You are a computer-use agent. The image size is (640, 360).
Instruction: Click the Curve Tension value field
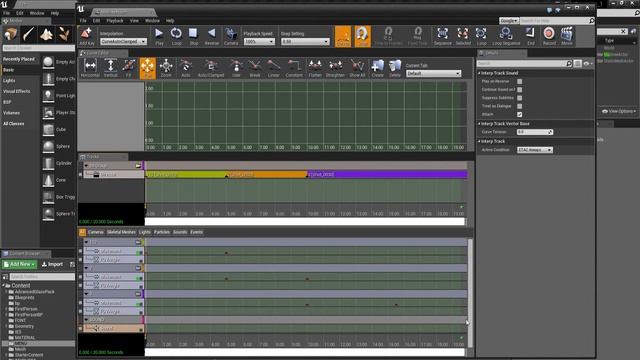pos(535,132)
